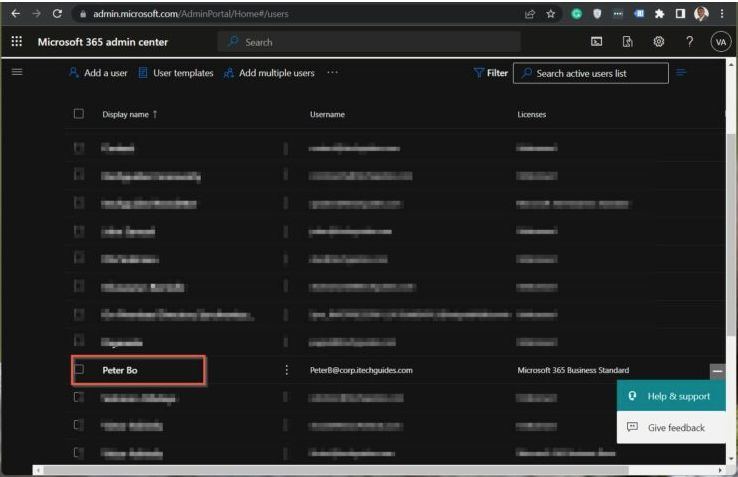The height and width of the screenshot is (477, 738).
Task: Click the scroll right arrow at bottom
Action: tap(720, 470)
